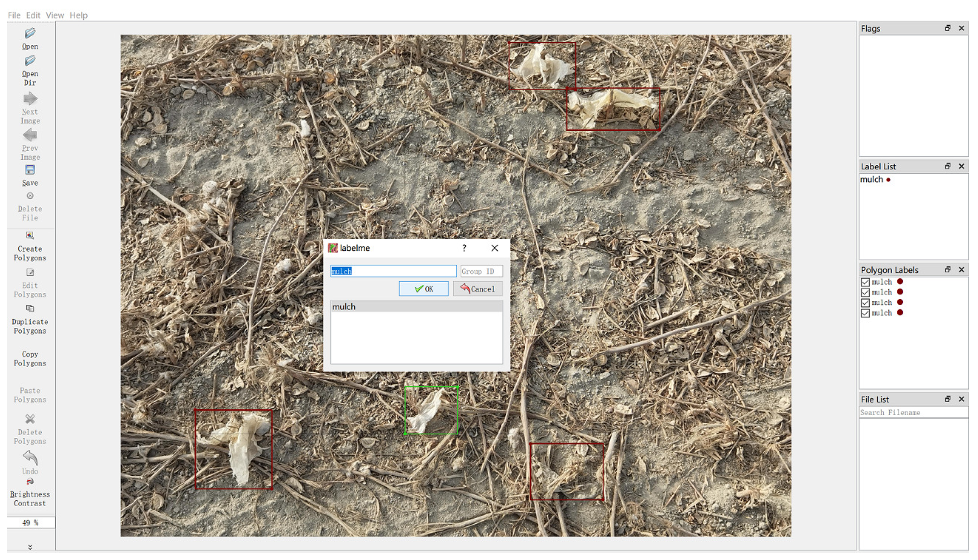
Task: Click Duplicate Polygons icon
Action: 30,309
